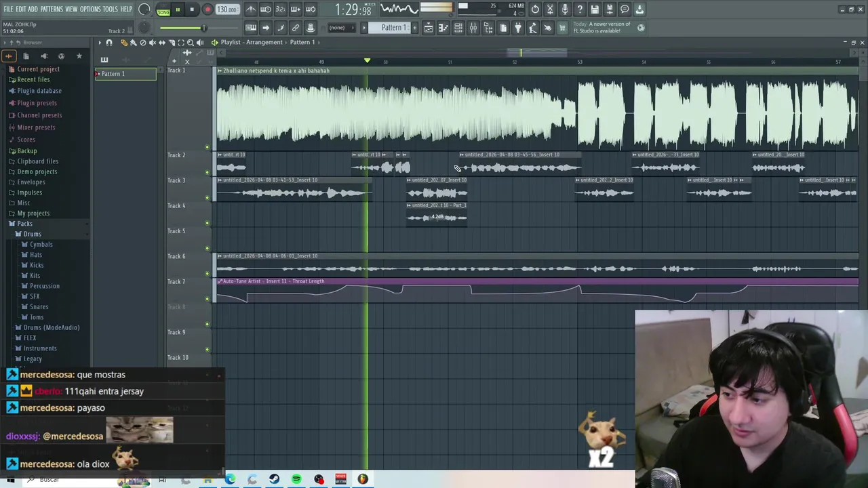Open the OPTIONS menu
Image resolution: width=868 pixels, height=488 pixels.
[90, 9]
